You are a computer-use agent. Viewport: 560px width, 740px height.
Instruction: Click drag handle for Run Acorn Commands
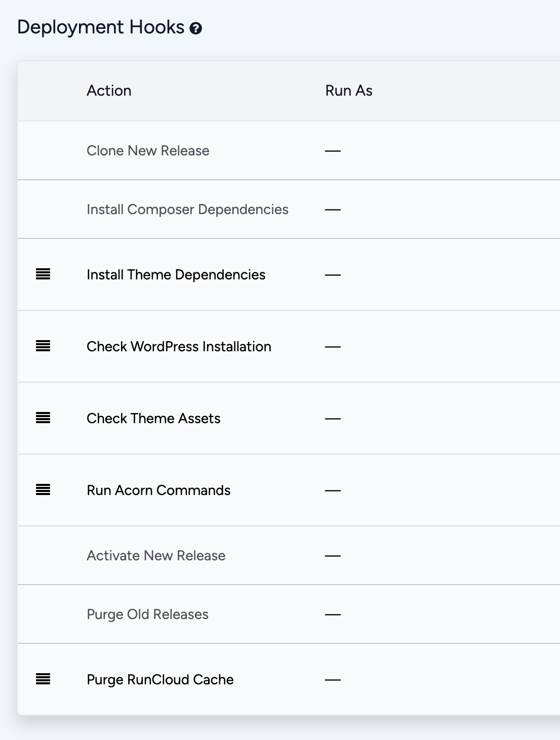(x=43, y=490)
